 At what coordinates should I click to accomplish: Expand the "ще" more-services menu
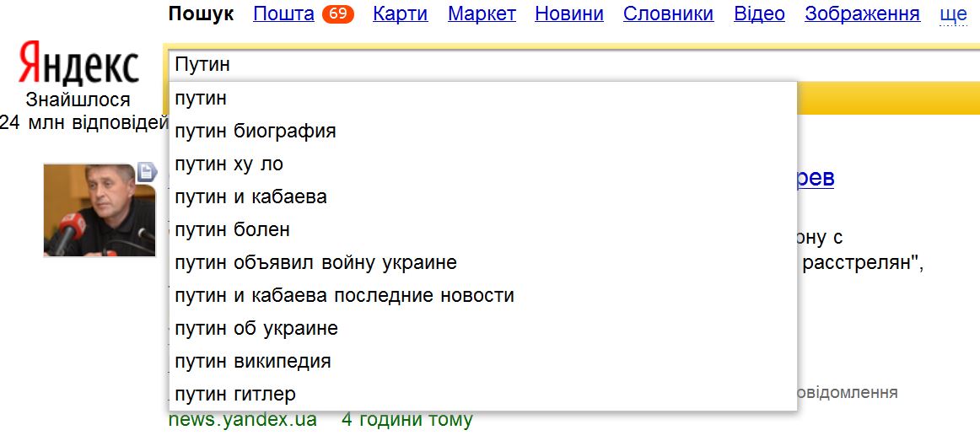tap(953, 13)
